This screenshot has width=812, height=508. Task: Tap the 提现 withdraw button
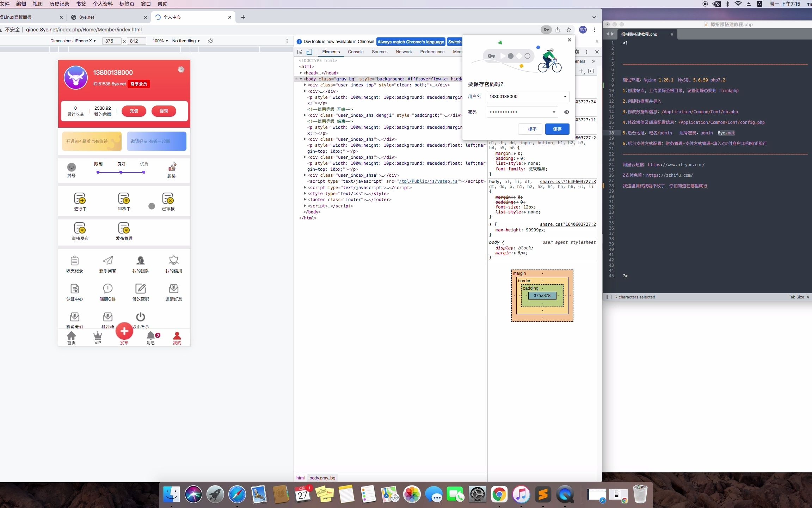[x=164, y=111]
